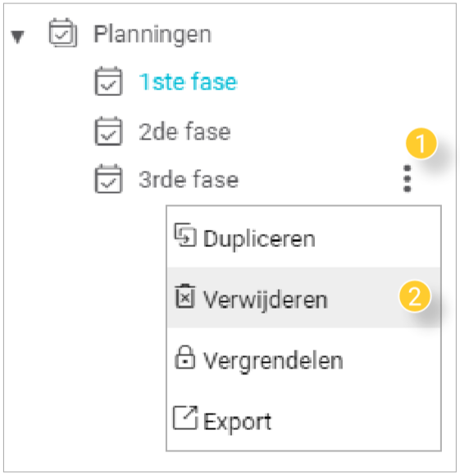The height and width of the screenshot is (476, 460).
Task: Collapse the Planningen tree node arrow
Action: tap(17, 37)
